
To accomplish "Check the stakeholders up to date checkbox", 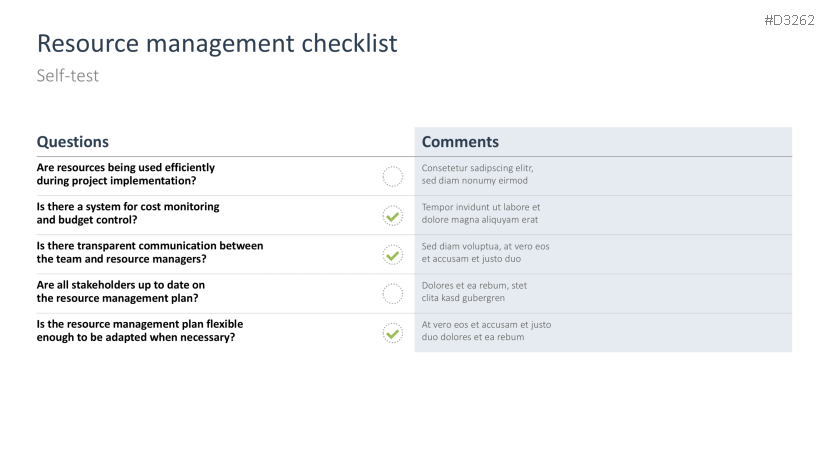I will pyautogui.click(x=393, y=293).
